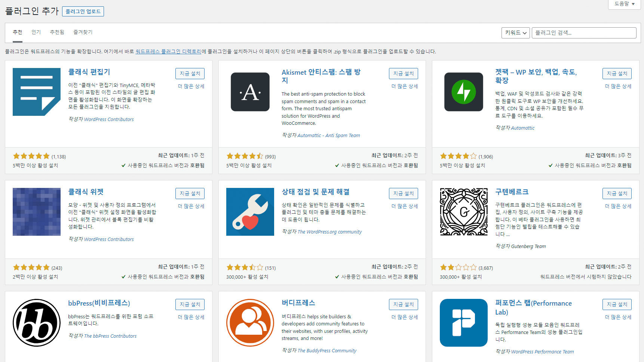Click author WordPress Contributors under 클래식 위젯

109,239
